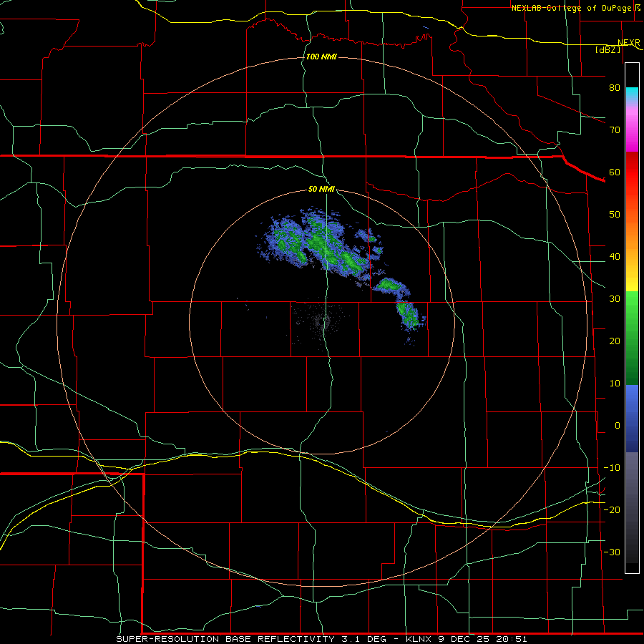Click the 80 dBZ value on the scale

point(615,88)
